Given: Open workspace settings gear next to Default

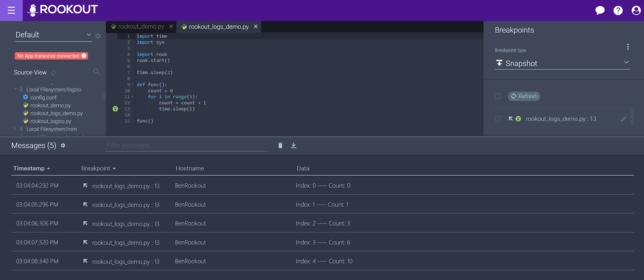Looking at the screenshot, I should [98, 36].
